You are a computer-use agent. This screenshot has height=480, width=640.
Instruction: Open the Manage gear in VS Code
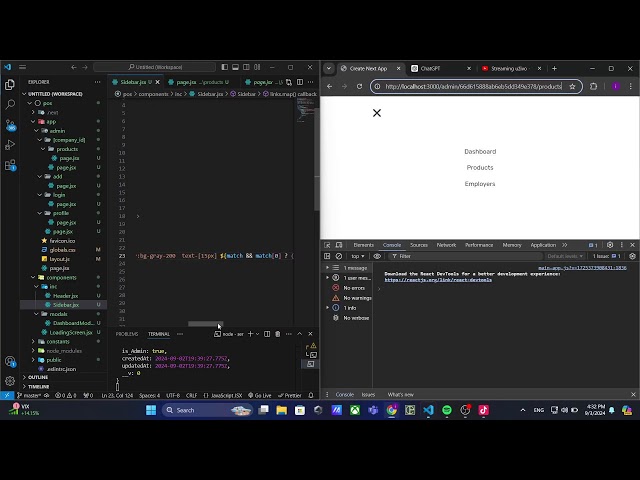tap(10, 381)
